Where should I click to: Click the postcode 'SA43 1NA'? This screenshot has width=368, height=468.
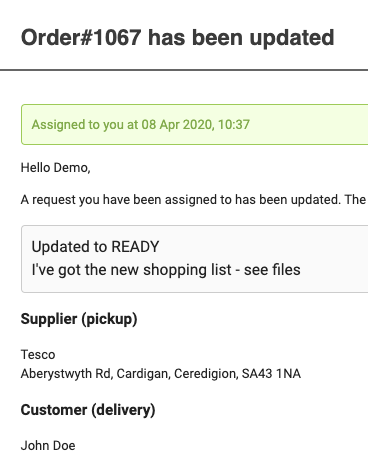point(271,374)
